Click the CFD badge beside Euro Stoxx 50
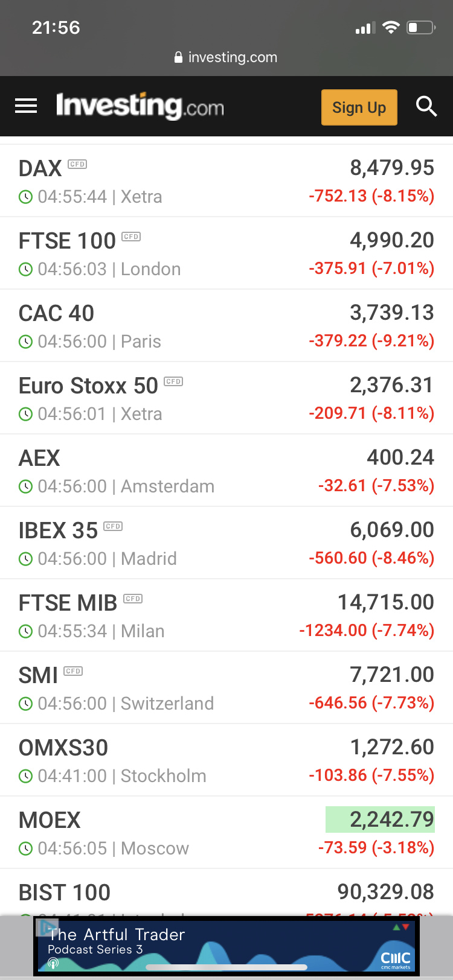The height and width of the screenshot is (980, 453). 173,381
